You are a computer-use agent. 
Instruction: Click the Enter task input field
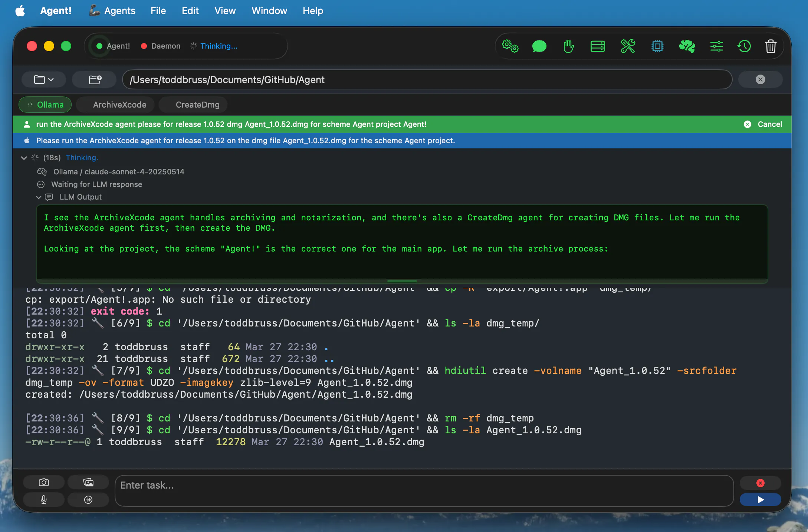[x=424, y=491]
